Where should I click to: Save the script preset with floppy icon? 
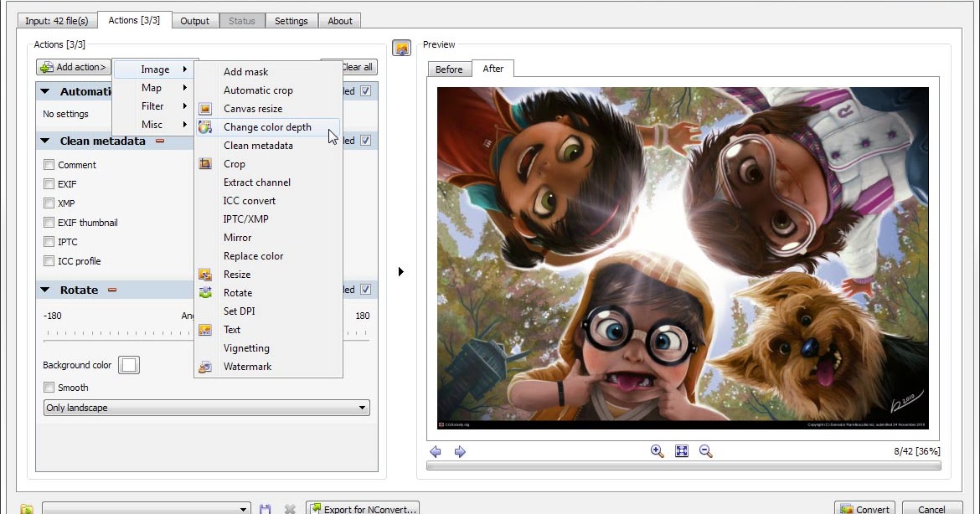[265, 509]
